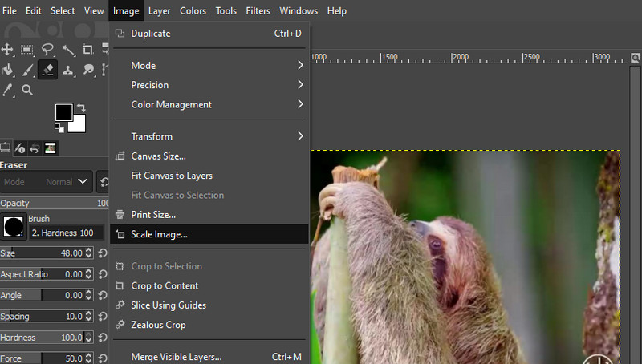
Task: Select the Color Picker eyedropper tool
Action: (x=8, y=91)
